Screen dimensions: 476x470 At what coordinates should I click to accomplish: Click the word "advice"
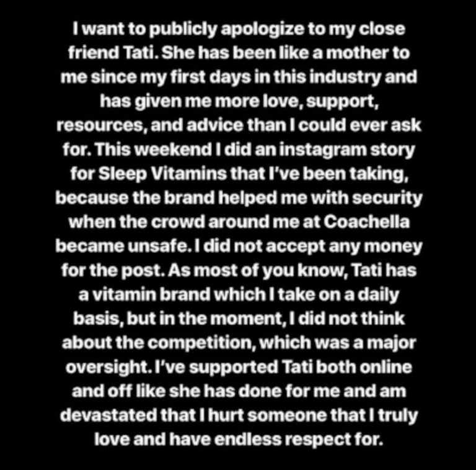point(215,125)
